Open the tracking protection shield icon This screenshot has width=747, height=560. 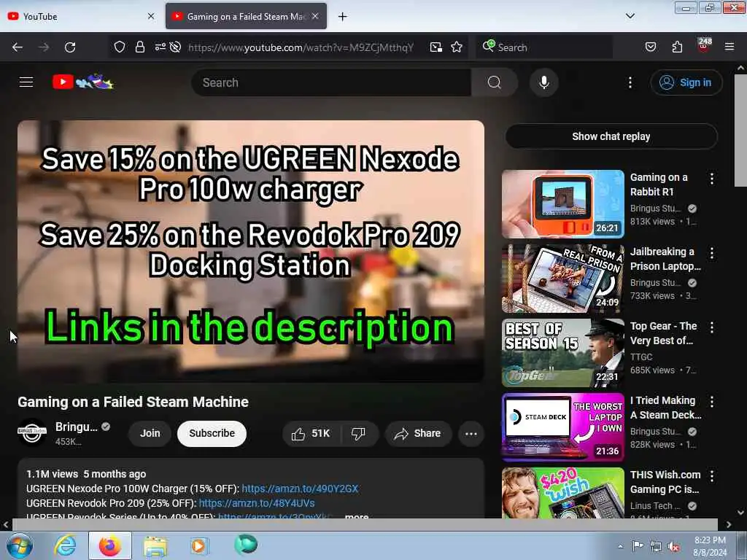[x=120, y=47]
